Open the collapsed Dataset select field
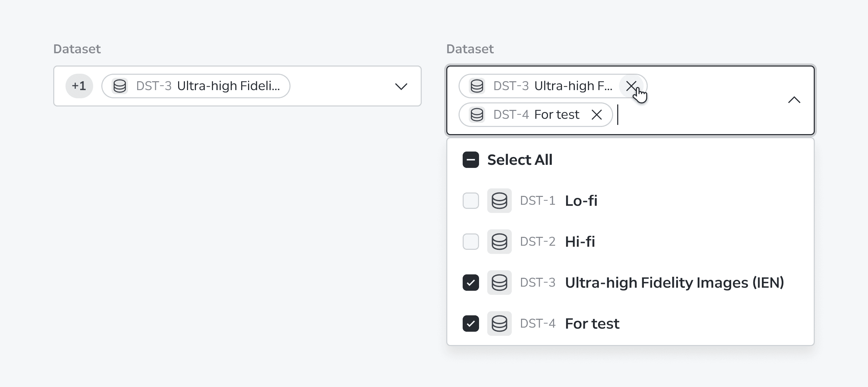 (x=237, y=86)
